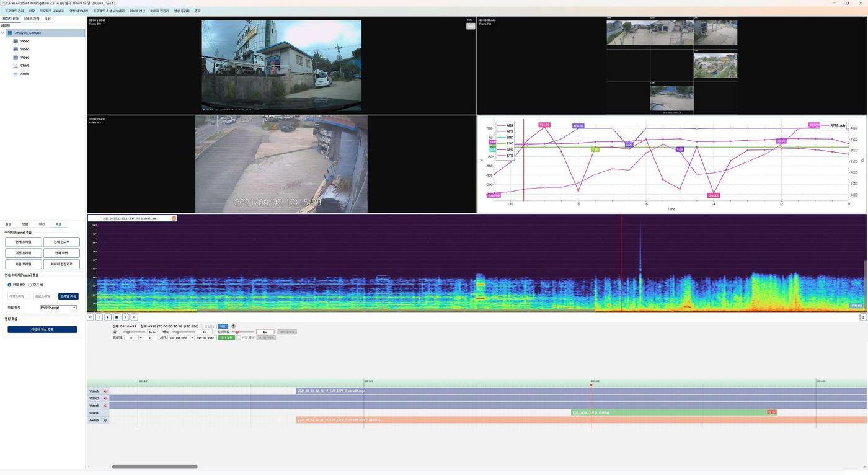The width and height of the screenshot is (868, 475).
Task: Jump to start with rewind double-arrow button
Action: 90,317
